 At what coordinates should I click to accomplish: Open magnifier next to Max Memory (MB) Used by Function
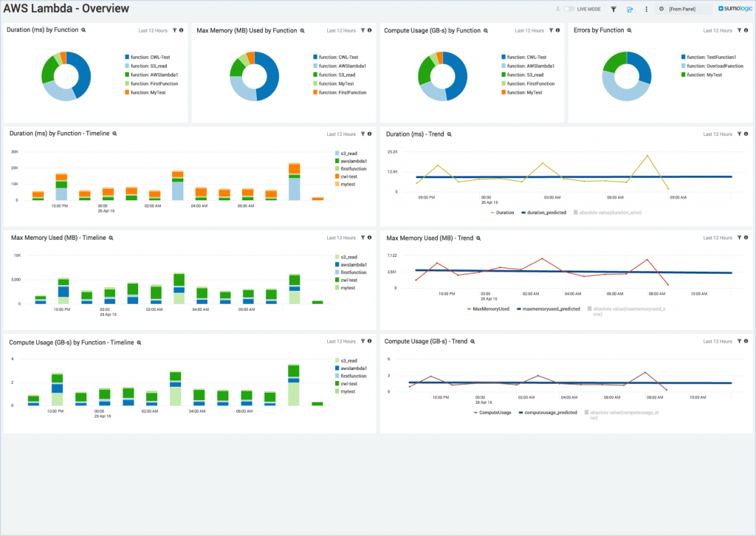point(302,30)
